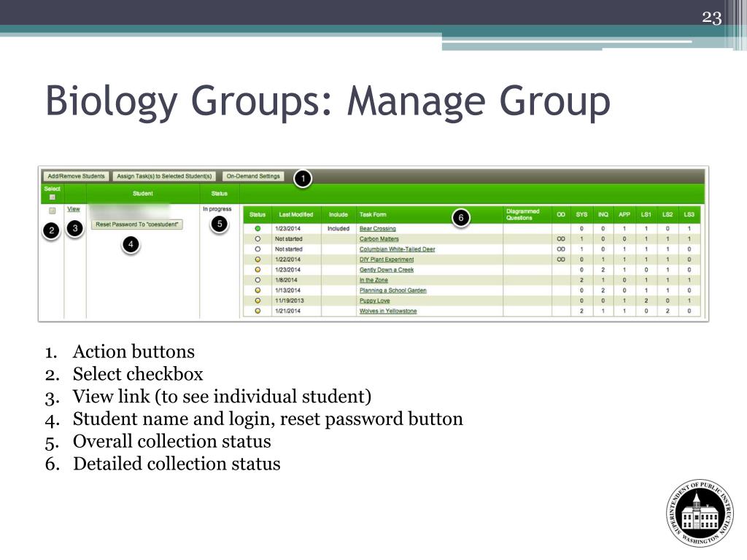Screen dimensions: 747x560
Task: Click the LS3 column header
Action: coord(689,215)
